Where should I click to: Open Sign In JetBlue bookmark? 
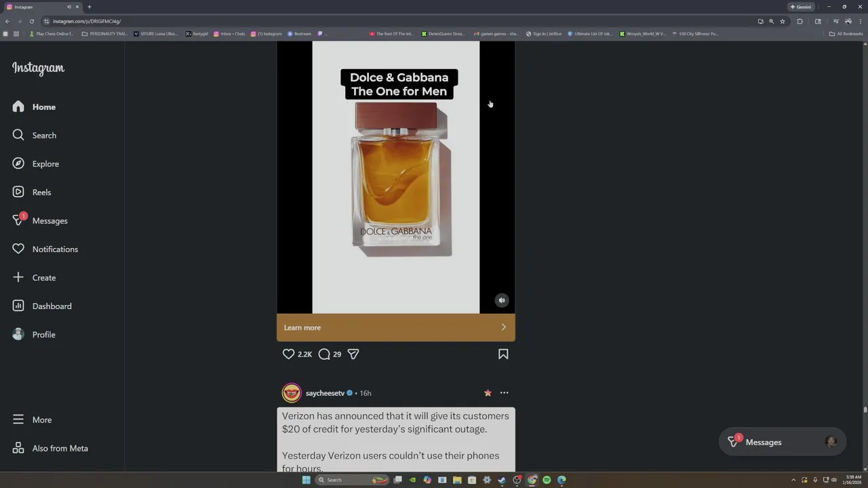(x=544, y=33)
